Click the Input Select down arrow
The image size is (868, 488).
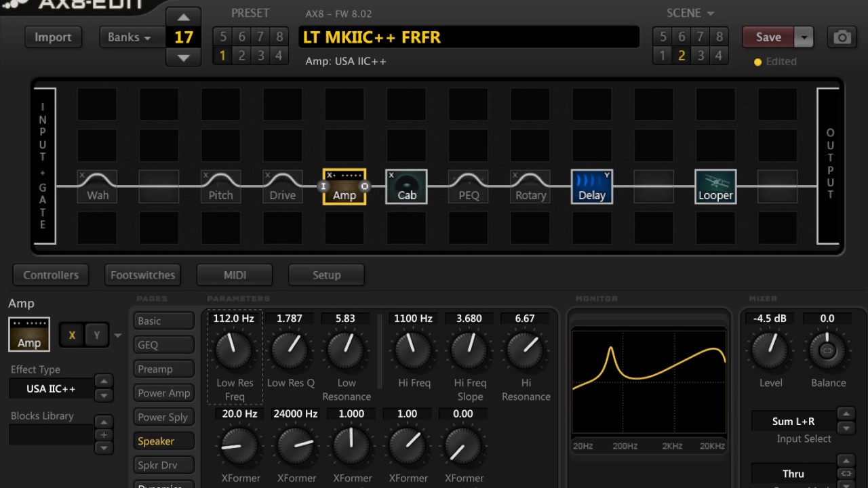pyautogui.click(x=846, y=428)
